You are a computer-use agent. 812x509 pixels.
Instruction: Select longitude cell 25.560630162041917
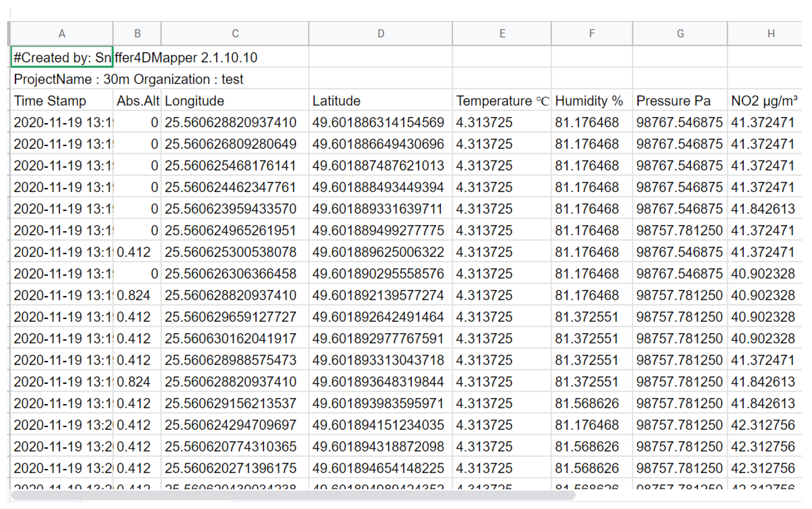click(x=235, y=338)
